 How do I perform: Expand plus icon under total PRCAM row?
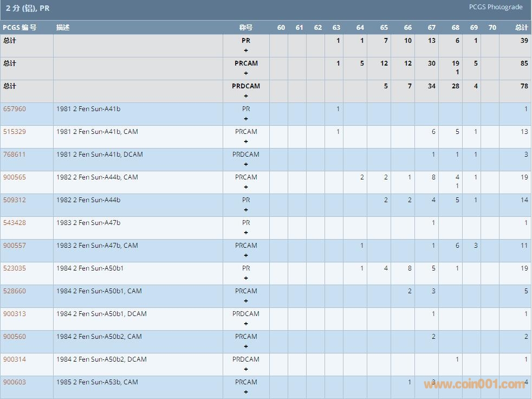coord(246,73)
